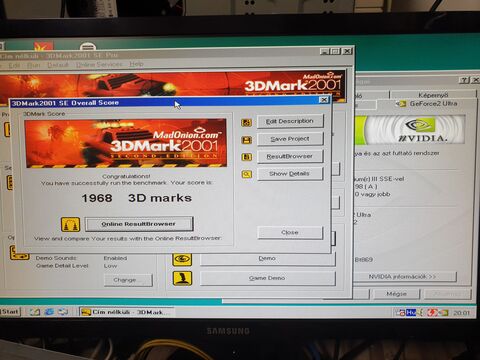The width and height of the screenshot is (480, 360).
Task: Click the 1968 3D marks score text
Action: [x=137, y=198]
